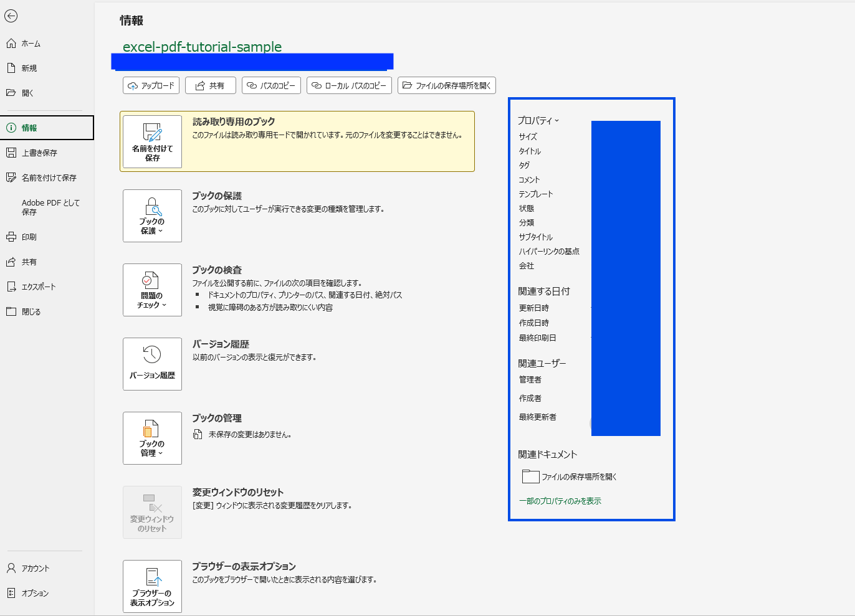Open Adobe PDF として保存 menu item
Image resolution: width=855 pixels, height=616 pixels.
(50, 207)
